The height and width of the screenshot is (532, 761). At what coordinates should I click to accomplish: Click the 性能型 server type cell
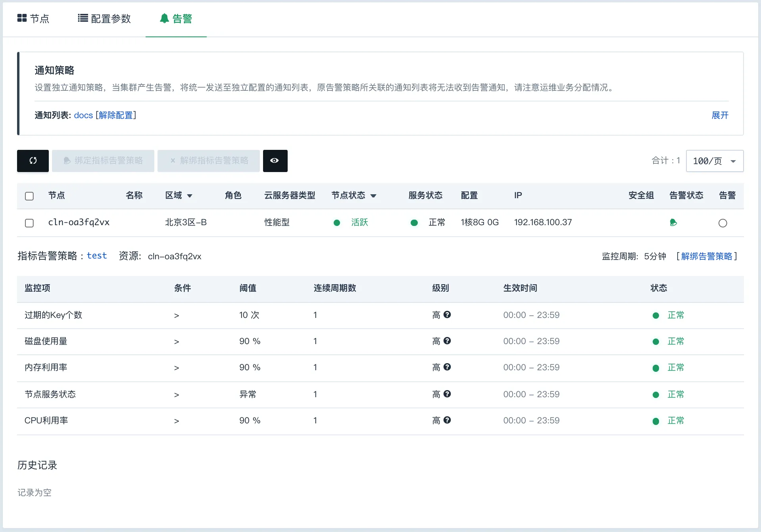pyautogui.click(x=277, y=222)
